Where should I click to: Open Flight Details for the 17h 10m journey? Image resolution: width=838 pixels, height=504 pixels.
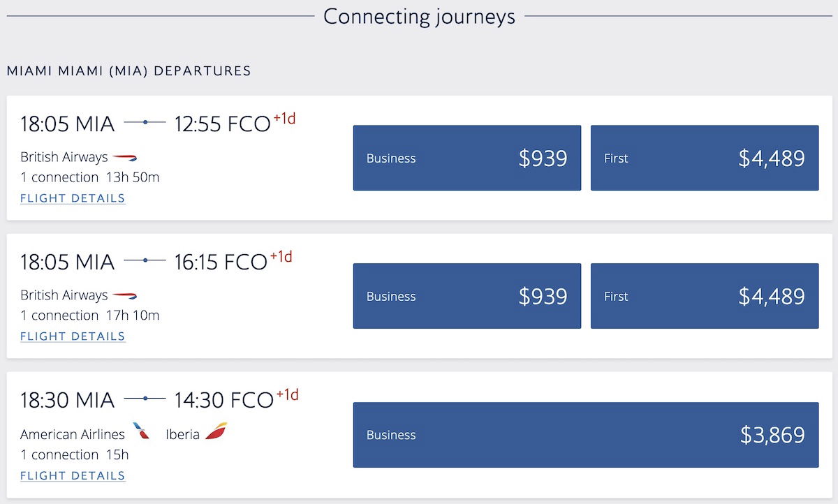(73, 336)
